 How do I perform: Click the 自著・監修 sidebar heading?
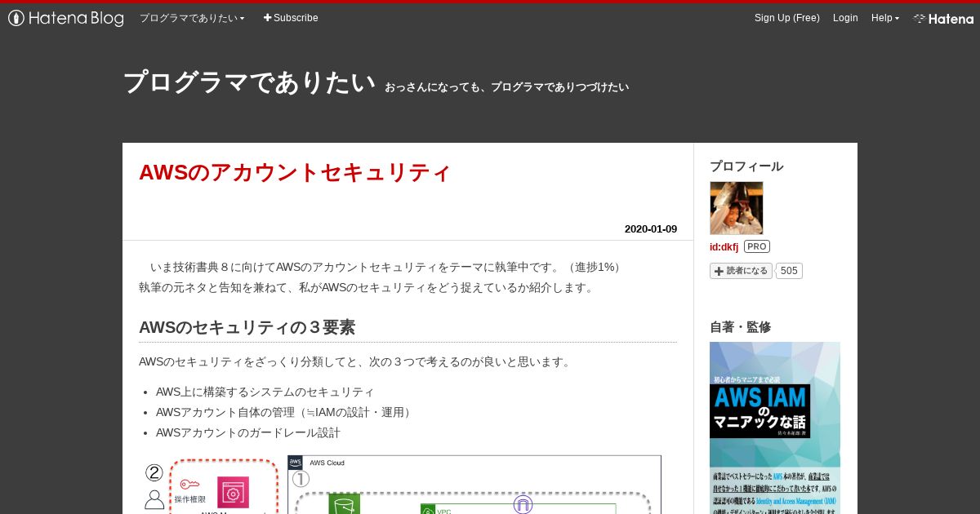point(740,327)
